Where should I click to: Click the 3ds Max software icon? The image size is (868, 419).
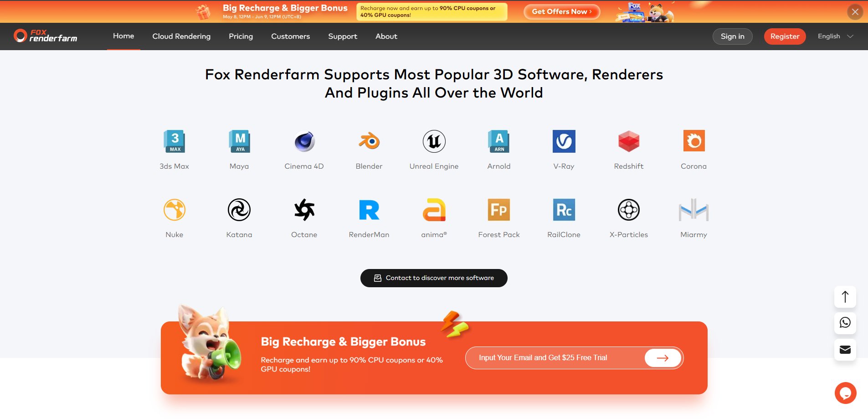(175, 141)
